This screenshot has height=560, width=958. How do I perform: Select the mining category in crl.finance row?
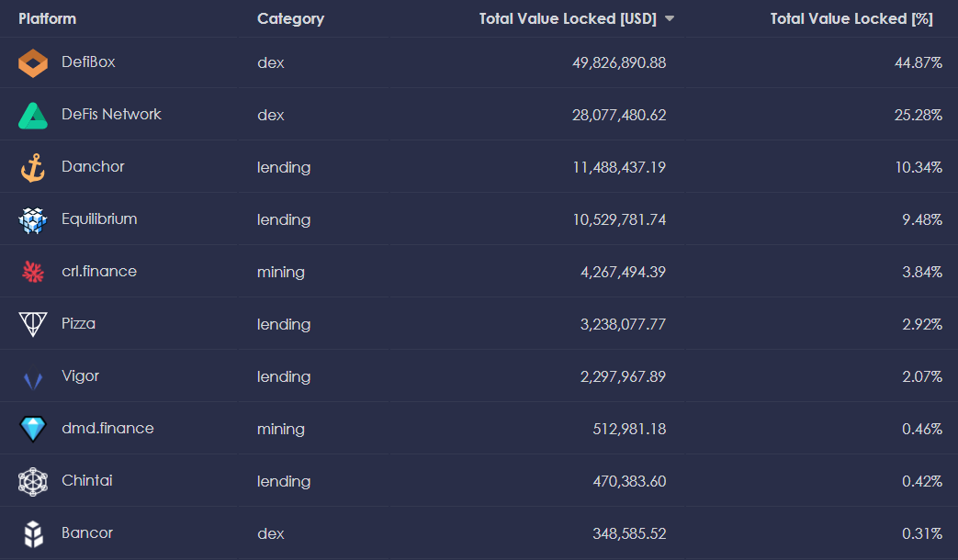coord(281,273)
